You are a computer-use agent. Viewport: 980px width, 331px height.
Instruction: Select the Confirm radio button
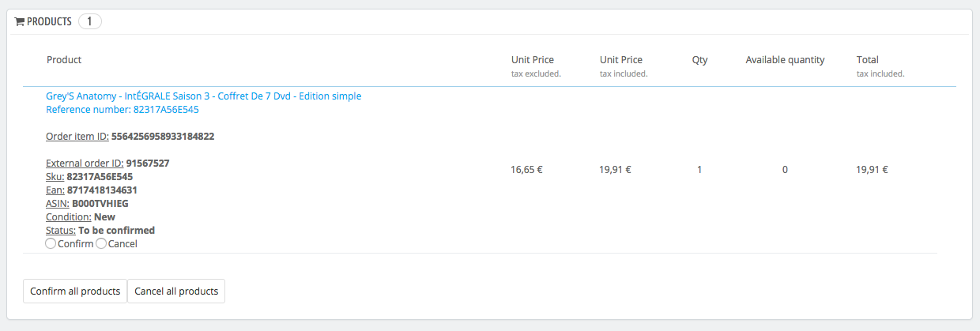click(x=51, y=244)
